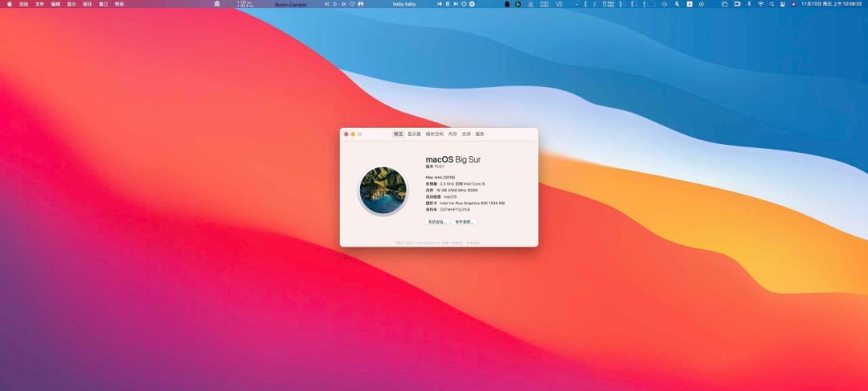Open the 前往 menu in menu bar

[x=88, y=4]
